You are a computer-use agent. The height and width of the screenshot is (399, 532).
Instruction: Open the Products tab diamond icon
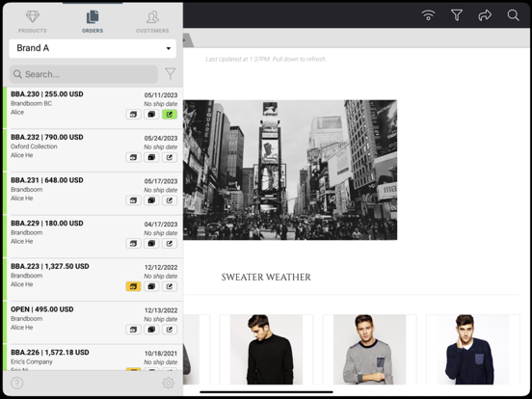[x=33, y=17]
